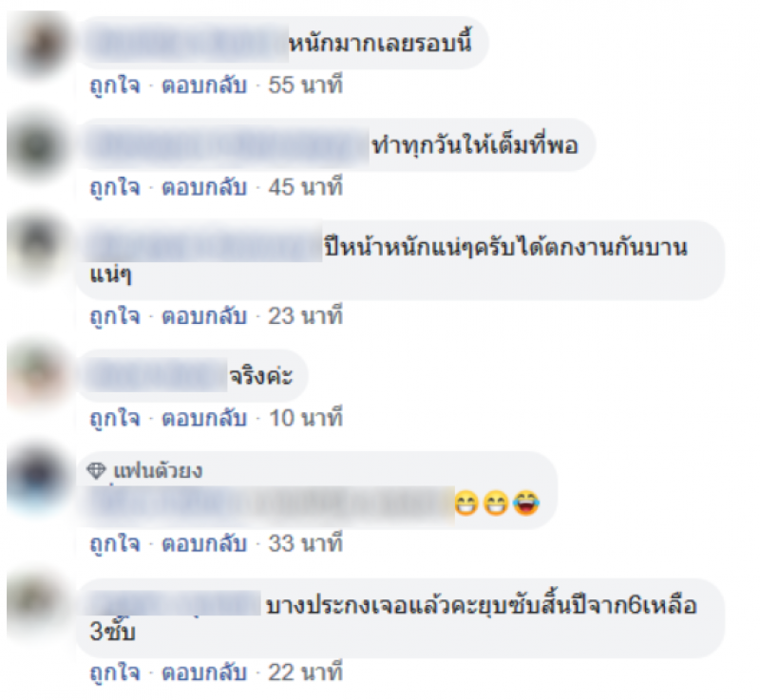Viewport: 760px width, 700px height.
Task: Click ถูกใจ under the emoji comment
Action: (115, 543)
